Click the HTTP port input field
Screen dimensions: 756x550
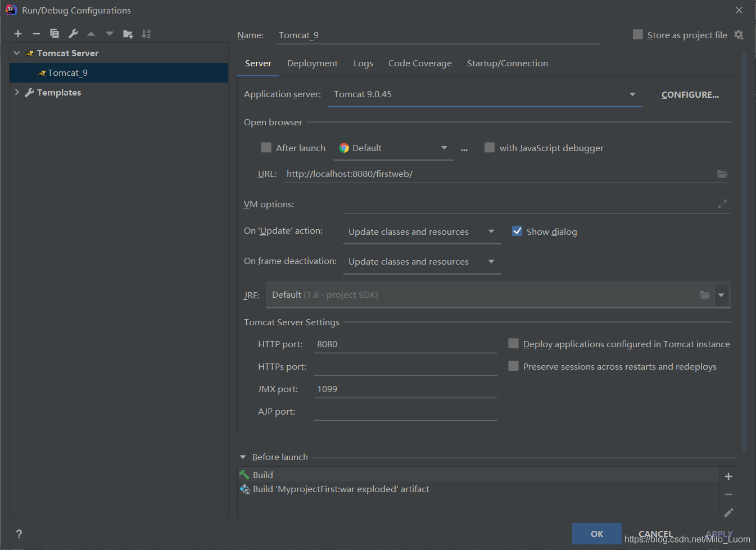405,344
